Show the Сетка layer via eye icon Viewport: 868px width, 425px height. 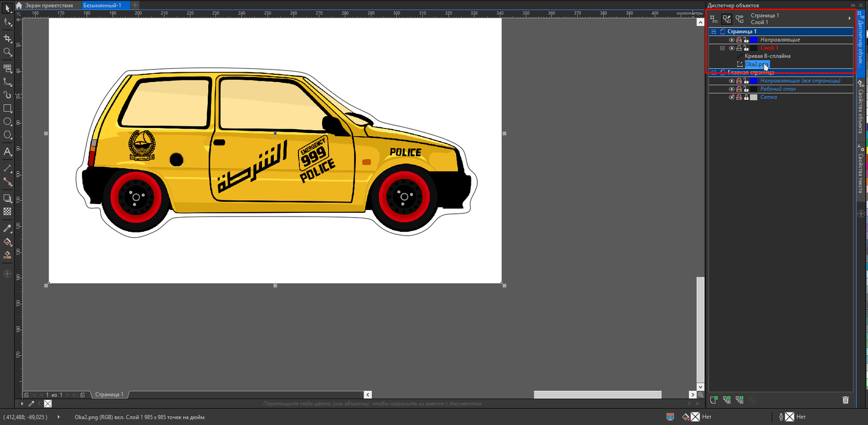click(x=731, y=97)
